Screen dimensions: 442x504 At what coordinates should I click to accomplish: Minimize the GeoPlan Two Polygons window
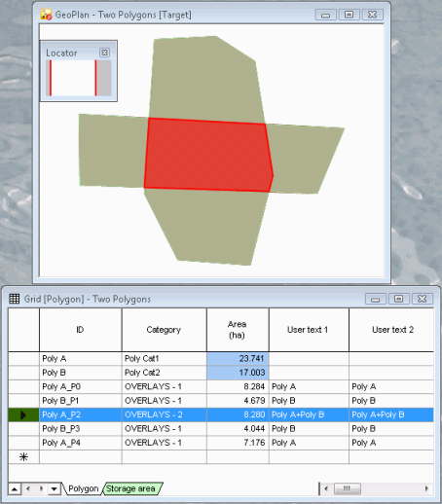pos(326,15)
